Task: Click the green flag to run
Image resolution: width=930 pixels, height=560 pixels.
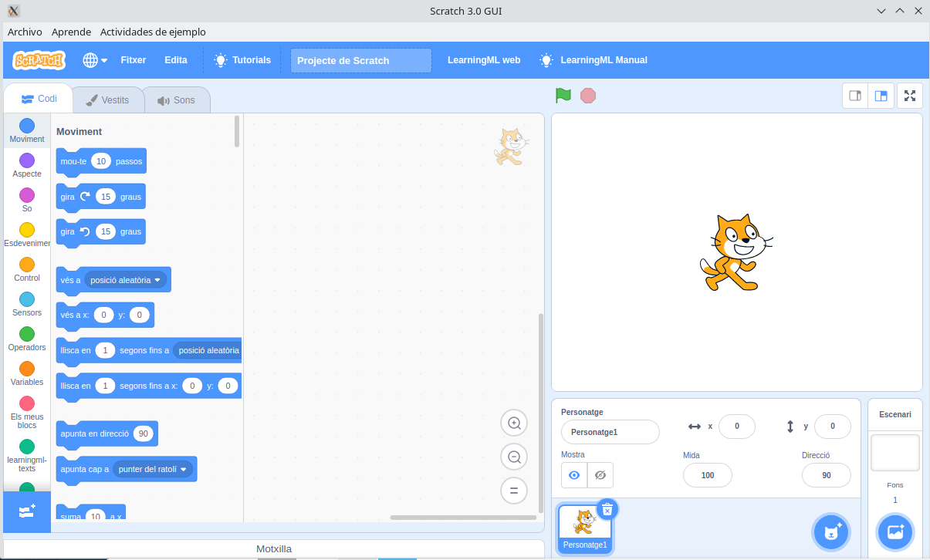Action: click(563, 96)
